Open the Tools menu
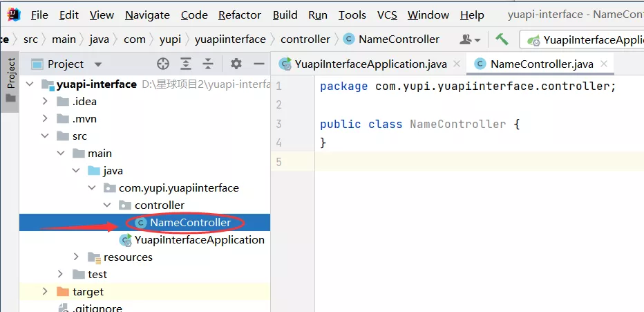 352,15
